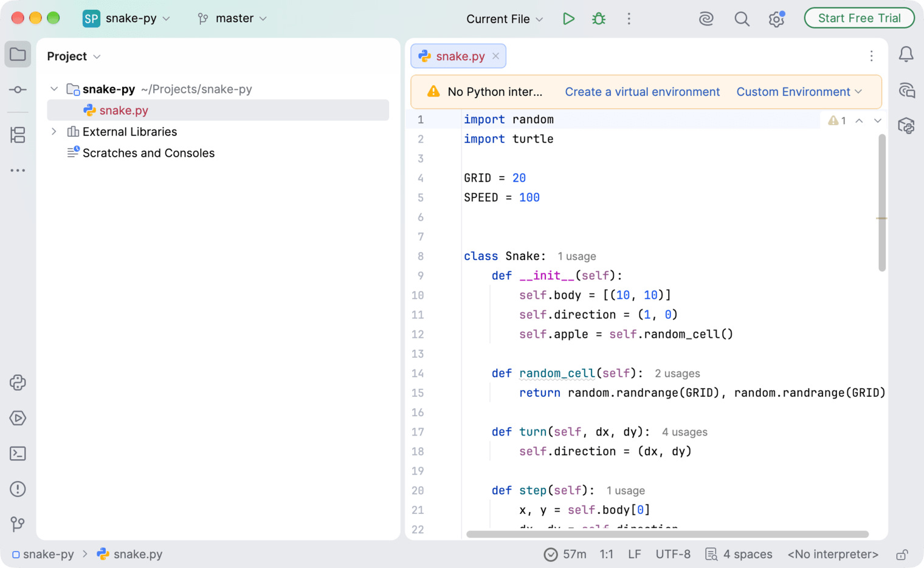Open the Problems tool window
Screen dimensions: 924x568
coord(18,489)
